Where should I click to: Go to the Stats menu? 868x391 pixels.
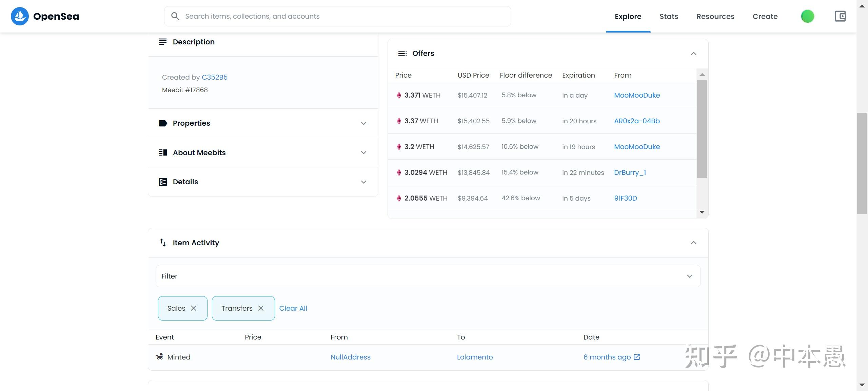tap(669, 16)
